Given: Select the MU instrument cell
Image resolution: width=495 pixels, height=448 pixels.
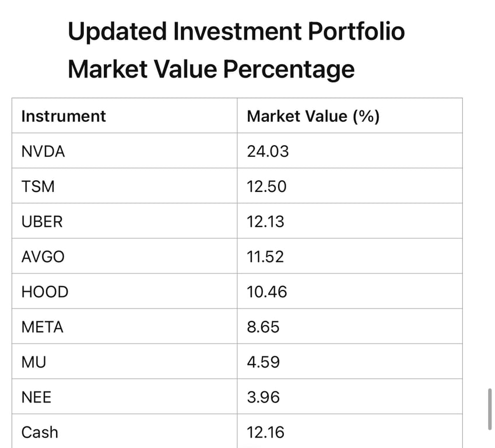Looking at the screenshot, I should tap(34, 362).
